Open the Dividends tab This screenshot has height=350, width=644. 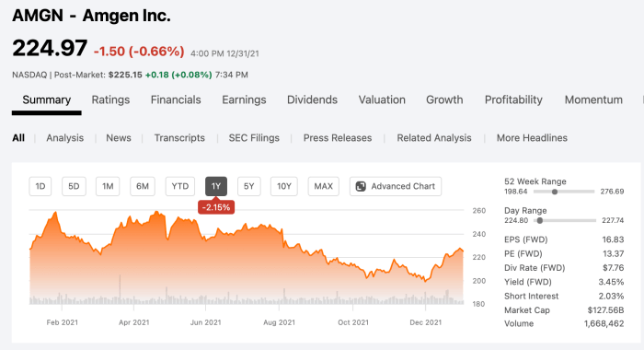click(312, 100)
